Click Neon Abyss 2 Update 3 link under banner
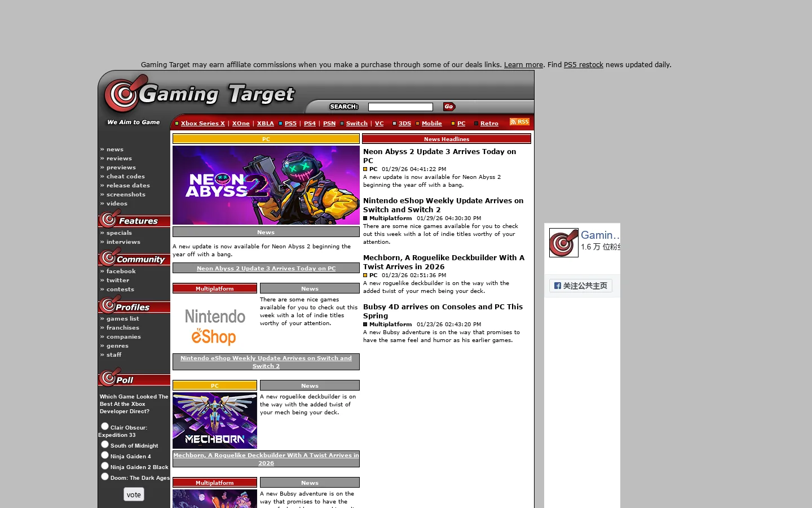Screen dimensions: 812x508 [x=266, y=268]
